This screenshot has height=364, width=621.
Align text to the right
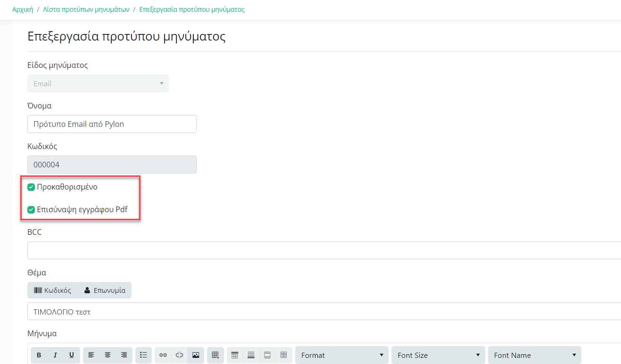[x=124, y=355]
